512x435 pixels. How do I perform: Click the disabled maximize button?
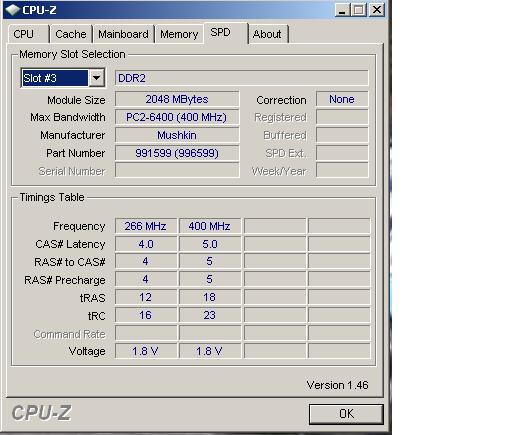pos(359,10)
